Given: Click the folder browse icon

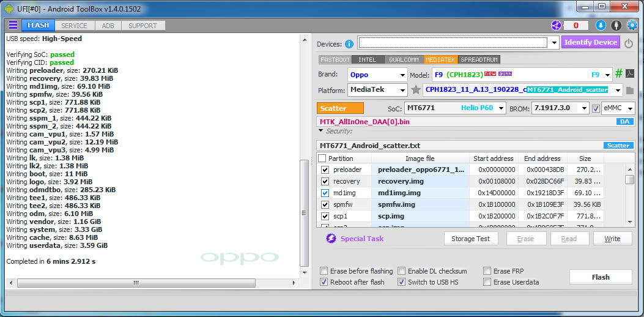Looking at the screenshot, I should (630, 90).
